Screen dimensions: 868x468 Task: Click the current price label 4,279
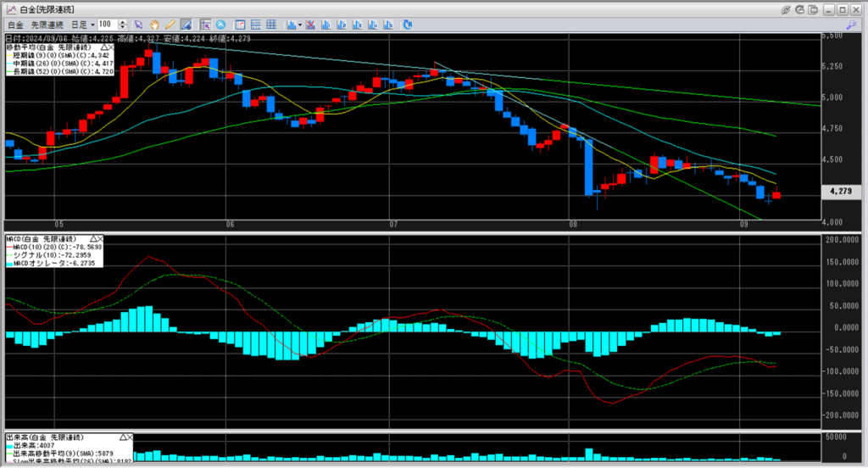[841, 191]
